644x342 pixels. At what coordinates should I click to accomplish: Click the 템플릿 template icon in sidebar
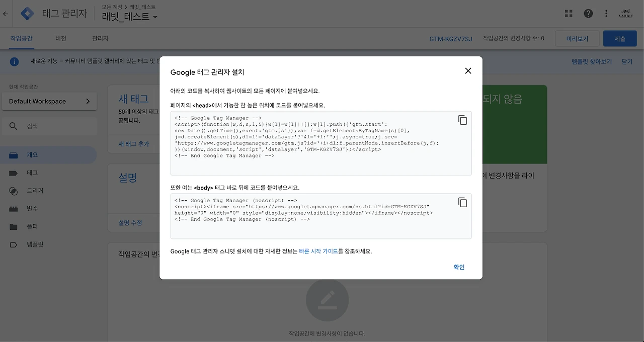(x=14, y=245)
